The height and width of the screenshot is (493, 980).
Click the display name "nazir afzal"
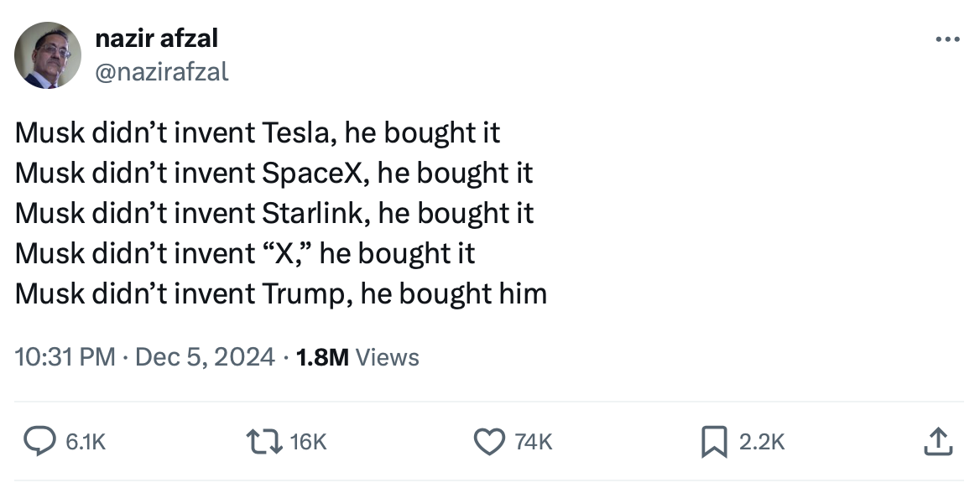157,38
